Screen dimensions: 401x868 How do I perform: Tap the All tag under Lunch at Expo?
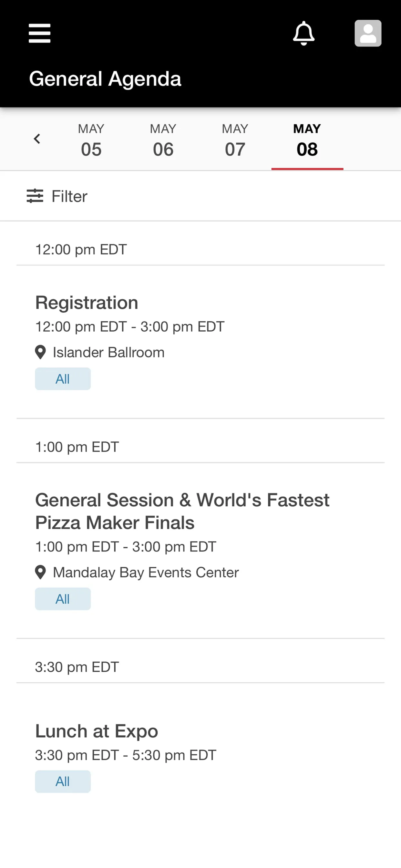[63, 781]
